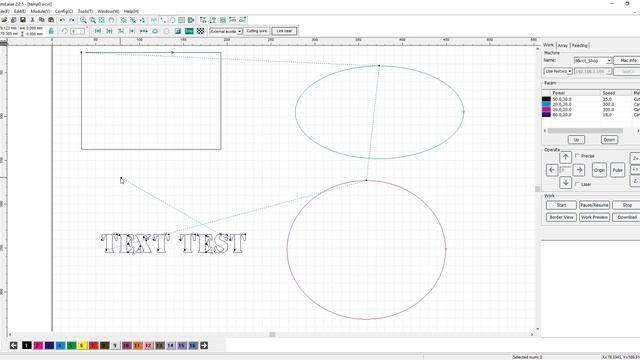
Task: Click the Work Preview button
Action: pyautogui.click(x=594, y=218)
